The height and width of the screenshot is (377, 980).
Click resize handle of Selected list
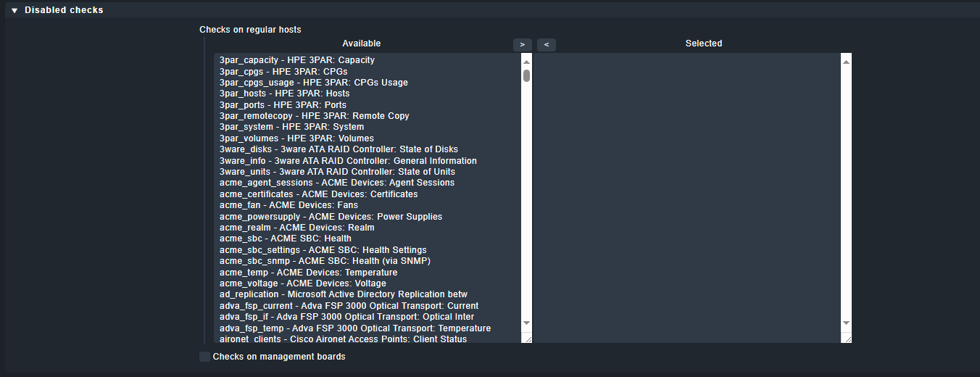[846, 338]
